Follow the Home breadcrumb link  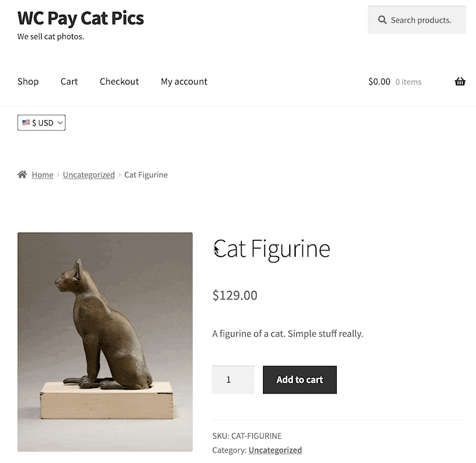click(42, 175)
